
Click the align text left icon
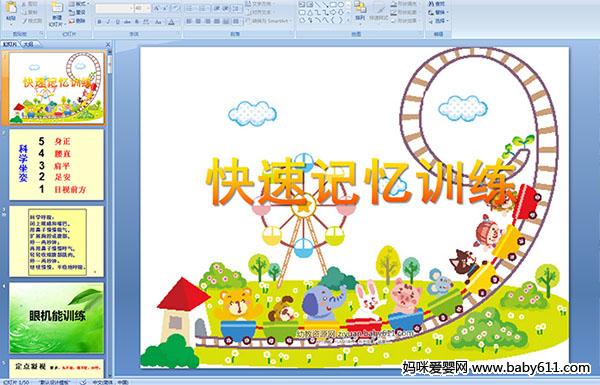189,21
